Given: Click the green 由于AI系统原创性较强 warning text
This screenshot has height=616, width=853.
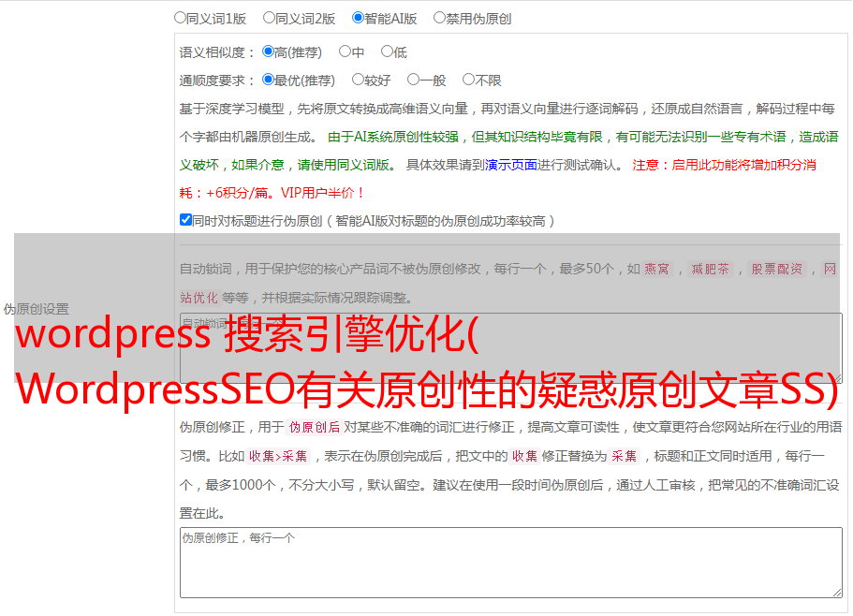Looking at the screenshot, I should (508, 151).
